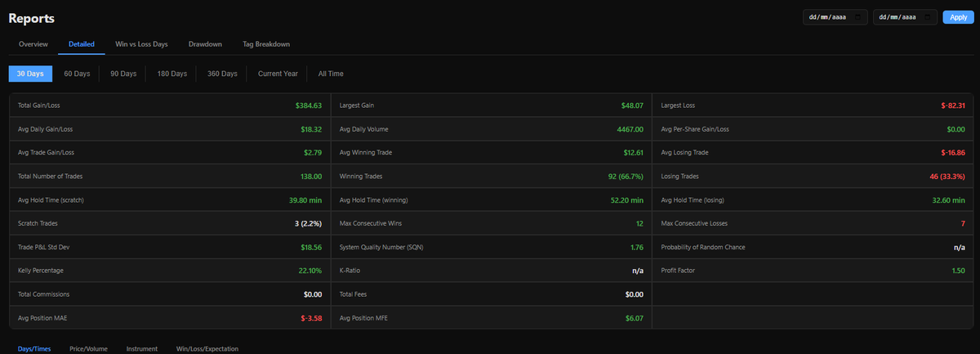Click the Max Consecutive Wins value 12
Screen dimensions: 980x354
tap(639, 223)
